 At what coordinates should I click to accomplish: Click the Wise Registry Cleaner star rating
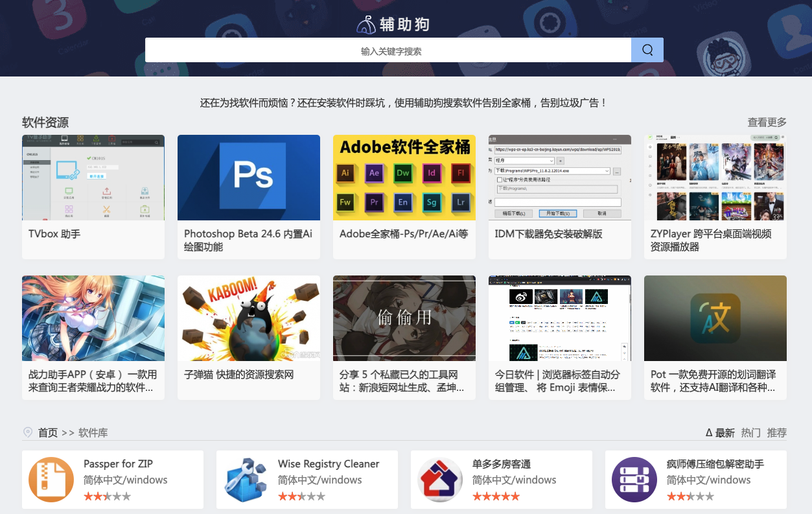301,496
